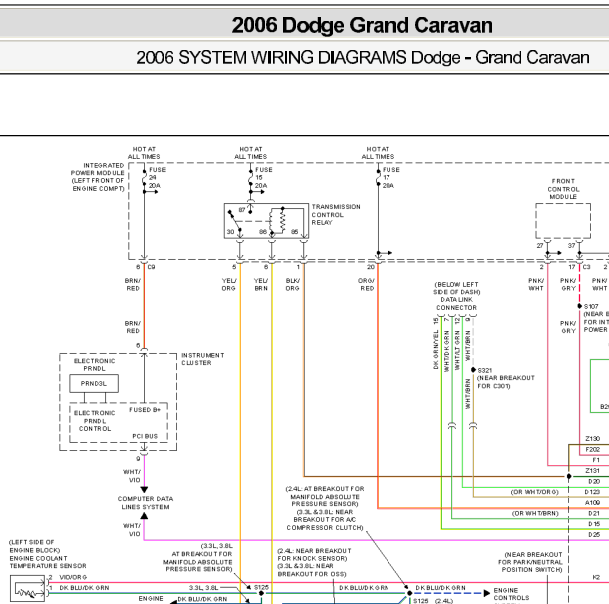Image resolution: width=609 pixels, height=604 pixels.
Task: Click splice label 'S107'
Action: (x=591, y=306)
